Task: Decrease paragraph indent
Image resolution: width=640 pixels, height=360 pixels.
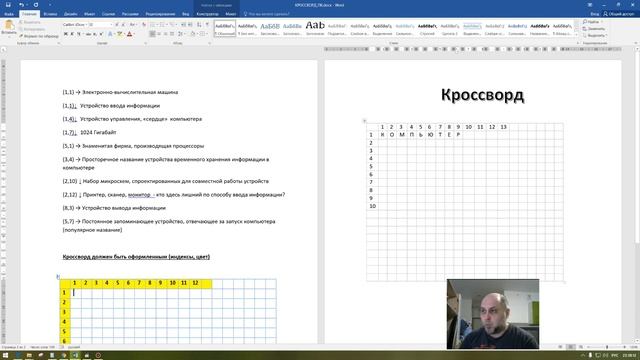Action: tap(183, 25)
